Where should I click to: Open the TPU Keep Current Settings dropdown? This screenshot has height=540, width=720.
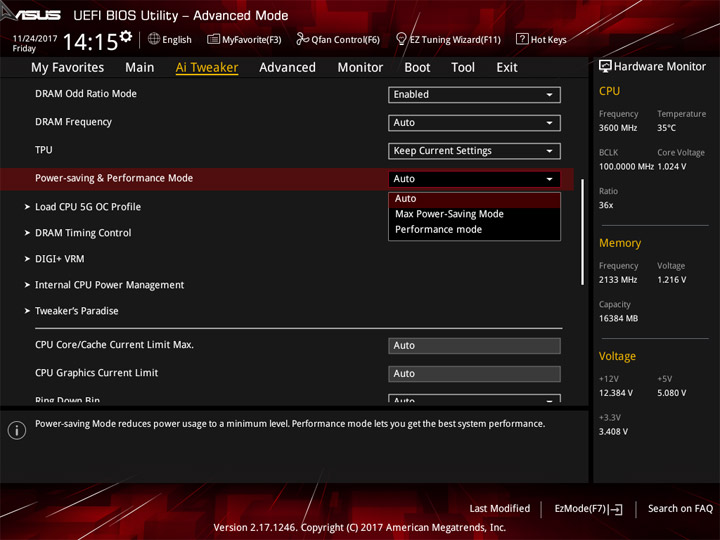click(474, 151)
